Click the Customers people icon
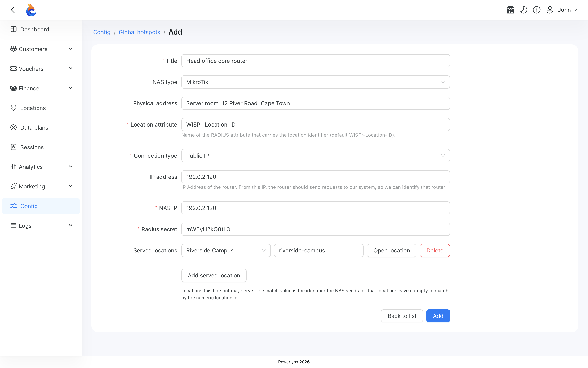 tap(13, 49)
